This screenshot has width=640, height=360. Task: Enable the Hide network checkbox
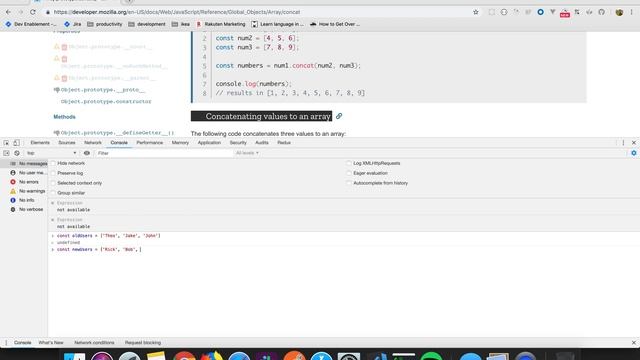click(x=53, y=163)
